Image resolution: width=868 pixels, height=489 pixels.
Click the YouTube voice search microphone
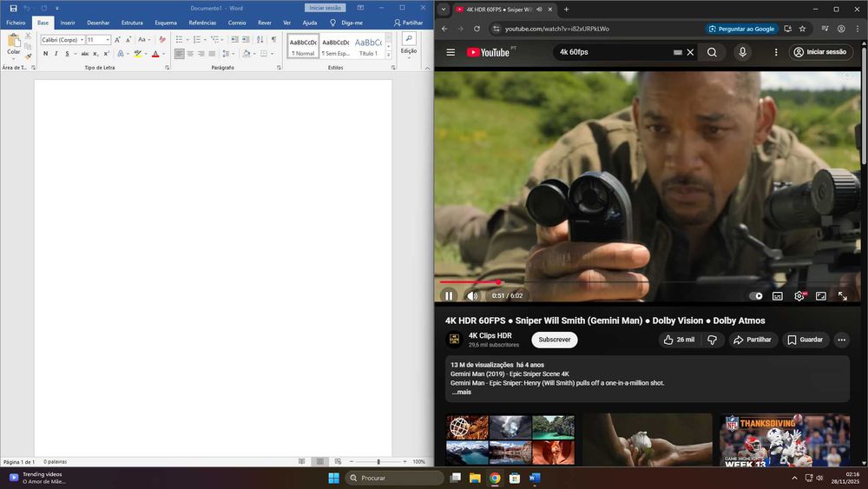click(x=742, y=52)
